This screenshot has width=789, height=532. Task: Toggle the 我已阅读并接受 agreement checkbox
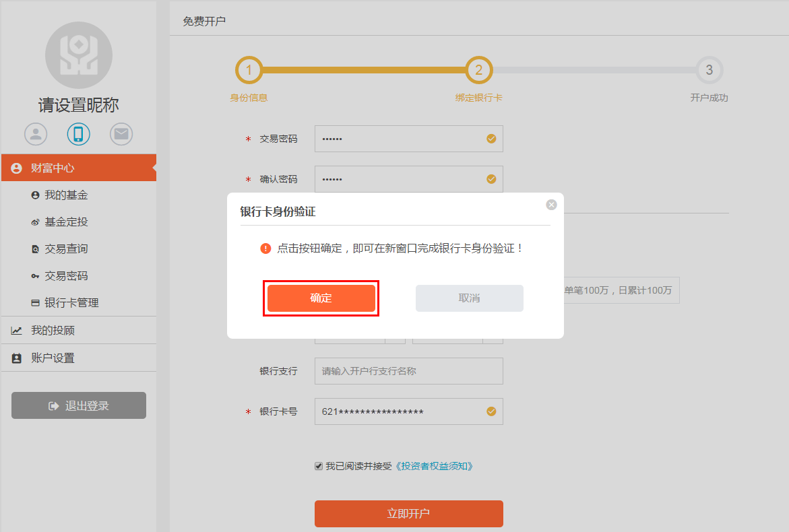pyautogui.click(x=319, y=466)
